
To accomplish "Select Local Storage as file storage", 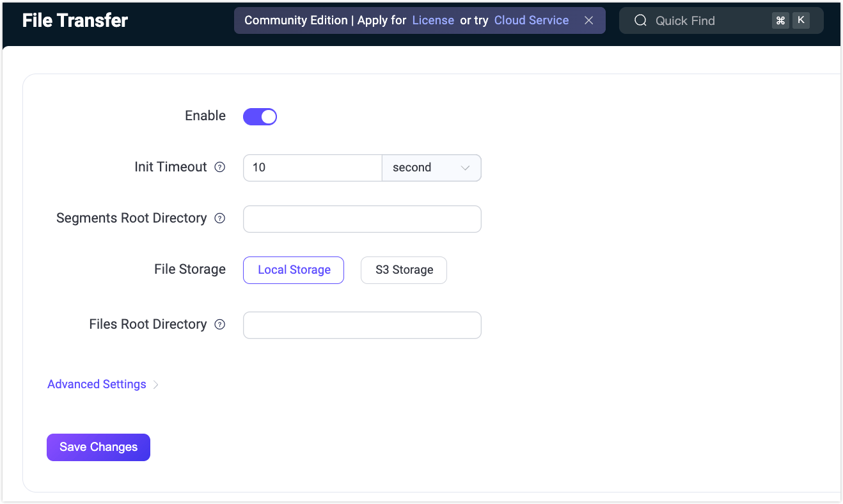I will pyautogui.click(x=293, y=270).
